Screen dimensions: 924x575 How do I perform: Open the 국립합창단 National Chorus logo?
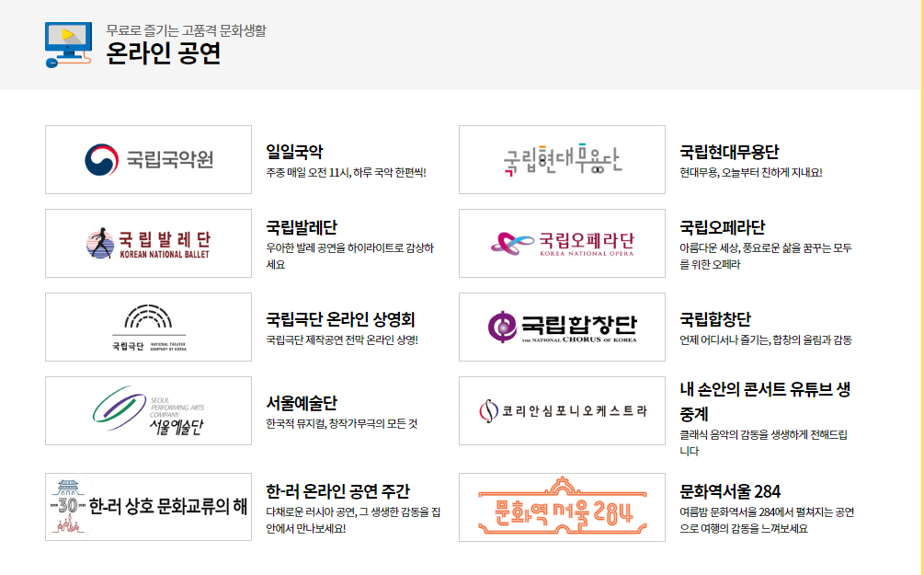pyautogui.click(x=562, y=327)
